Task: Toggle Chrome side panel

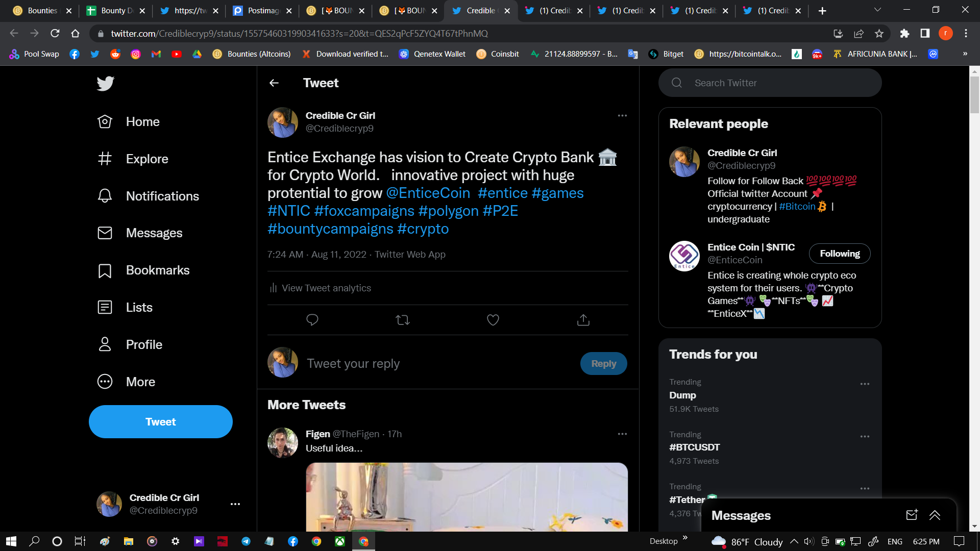Action: click(925, 34)
